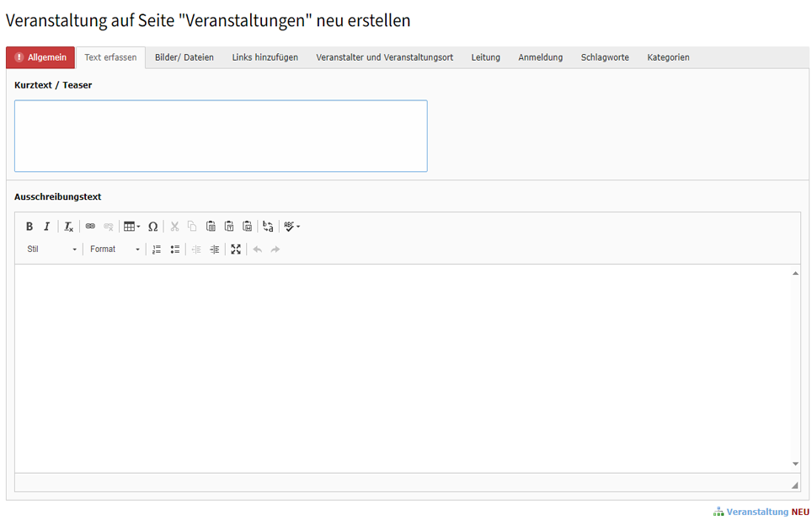Insert special character with omega icon
The height and width of the screenshot is (526, 812).
(152, 227)
